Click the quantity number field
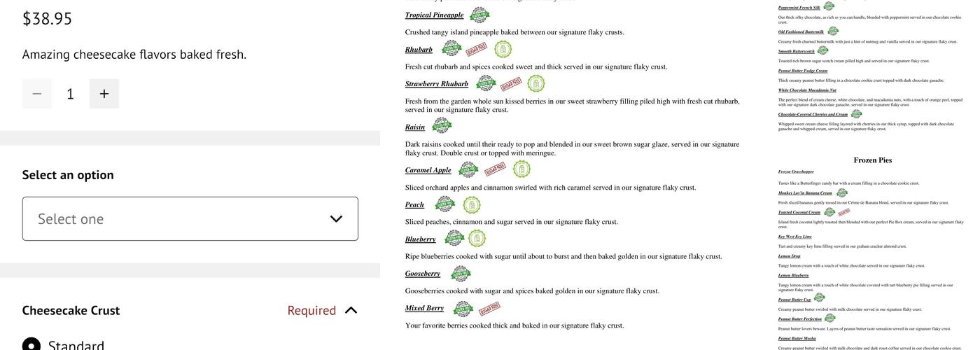The height and width of the screenshot is (350, 980). 70,94
